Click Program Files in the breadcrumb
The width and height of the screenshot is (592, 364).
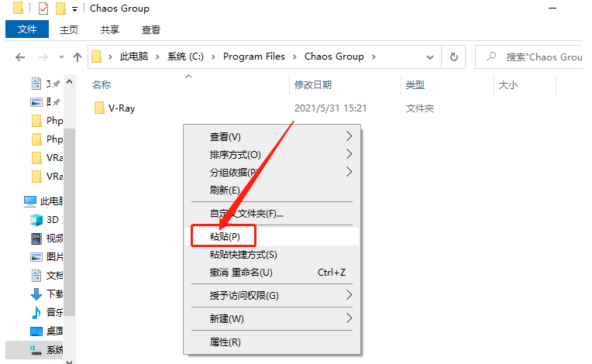[x=253, y=57]
